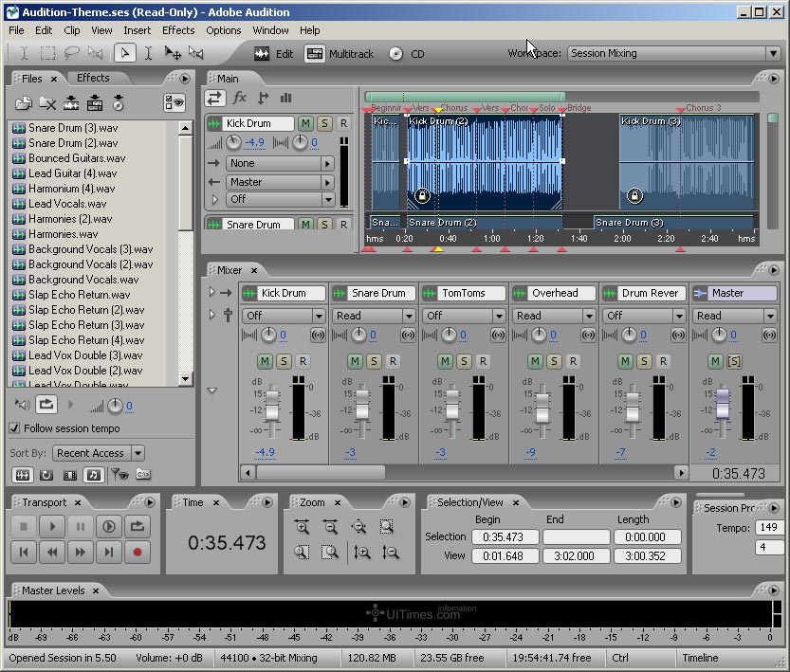Toggle Play Looped in Transport
The image size is (790, 672).
(x=137, y=527)
